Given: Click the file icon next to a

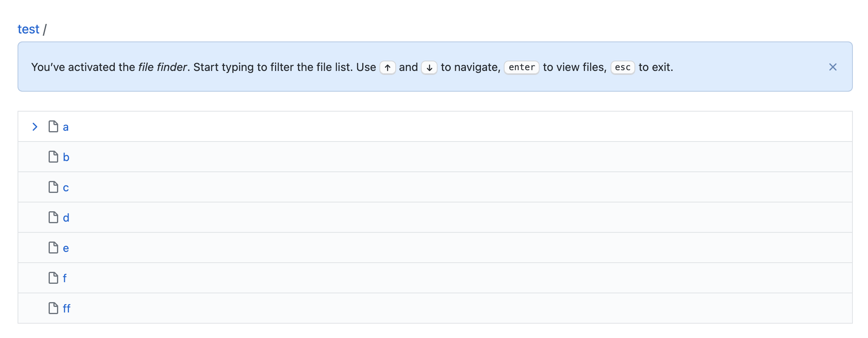Looking at the screenshot, I should point(53,126).
